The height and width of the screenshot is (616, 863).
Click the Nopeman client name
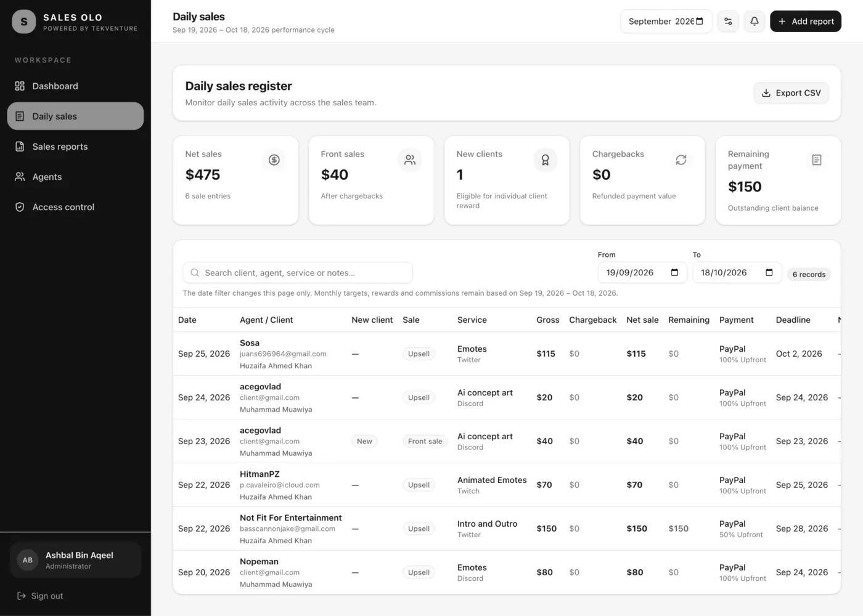coord(259,562)
